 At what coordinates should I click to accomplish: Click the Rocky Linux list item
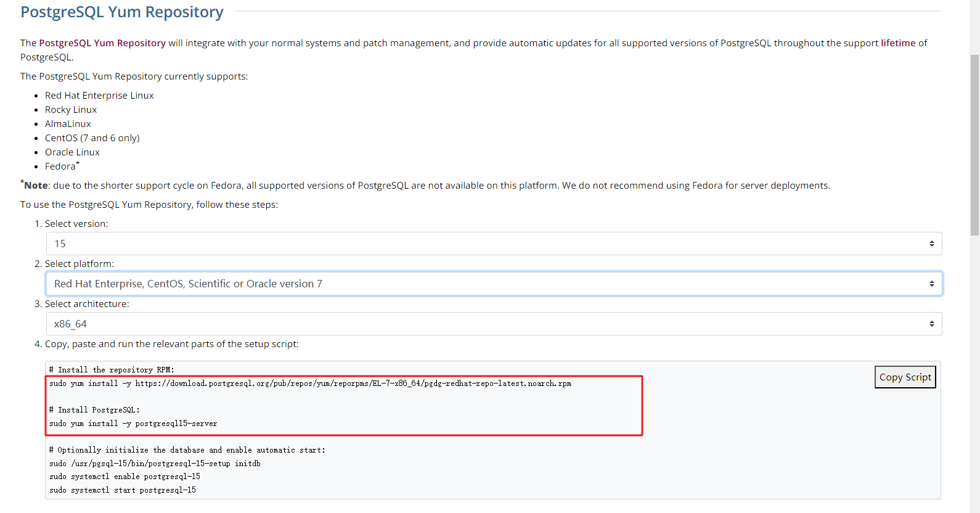71,110
